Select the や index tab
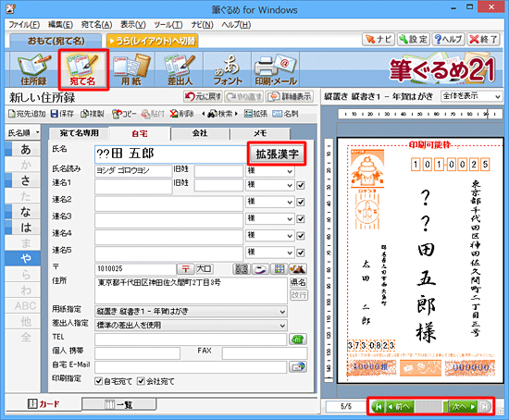Image resolution: width=509 pixels, height=420 pixels. coord(23,259)
